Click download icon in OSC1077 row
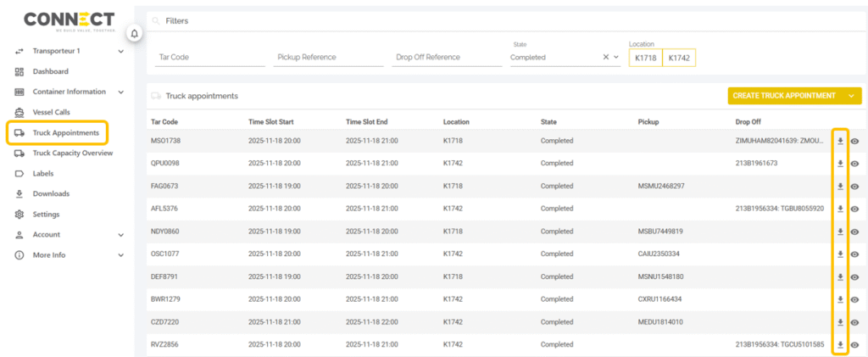The width and height of the screenshot is (868, 357). tap(840, 254)
